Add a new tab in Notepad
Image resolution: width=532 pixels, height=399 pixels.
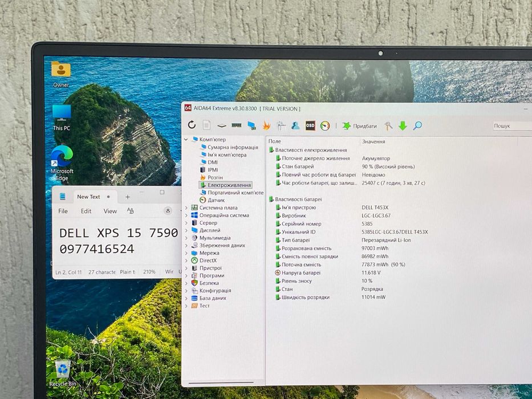(128, 197)
